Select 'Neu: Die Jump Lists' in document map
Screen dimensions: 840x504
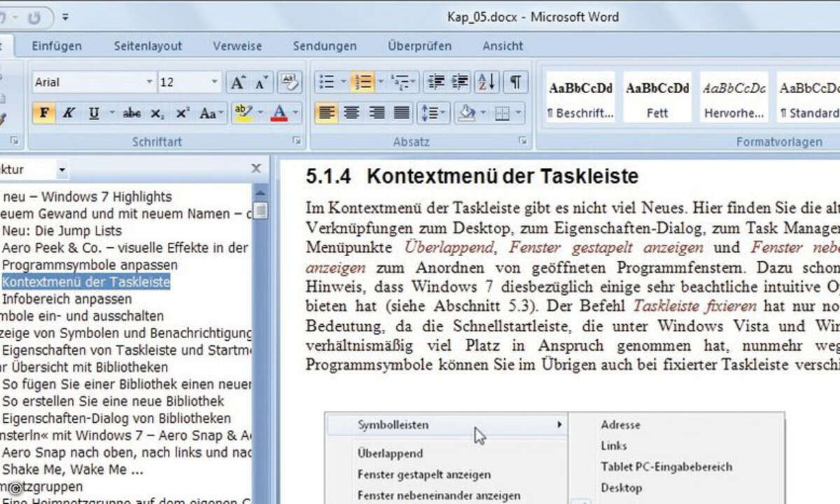pos(62,230)
